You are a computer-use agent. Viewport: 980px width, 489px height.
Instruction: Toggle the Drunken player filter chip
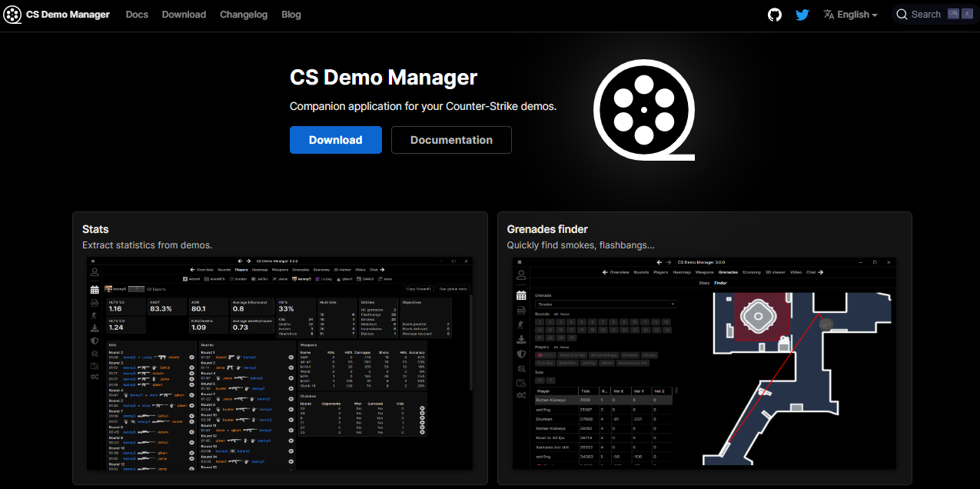click(x=630, y=355)
